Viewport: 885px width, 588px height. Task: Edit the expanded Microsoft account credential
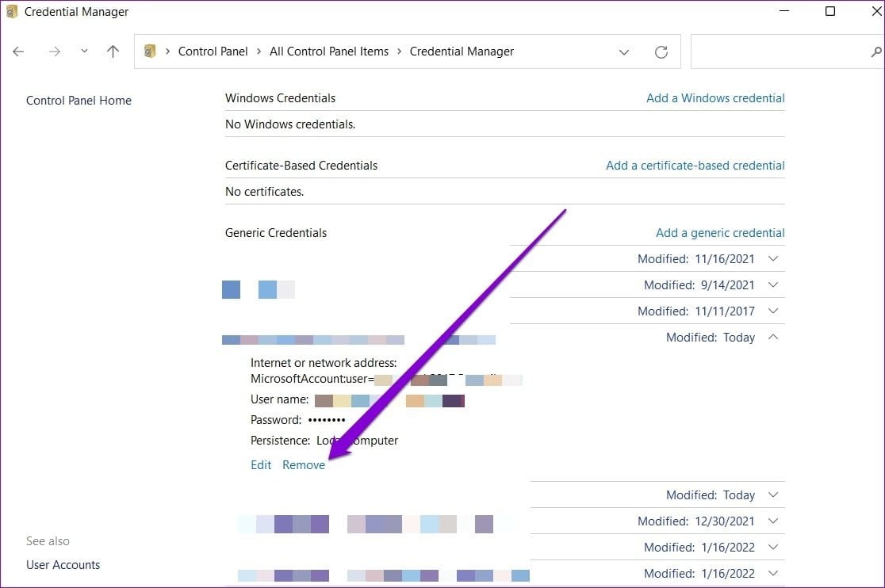[x=261, y=465]
